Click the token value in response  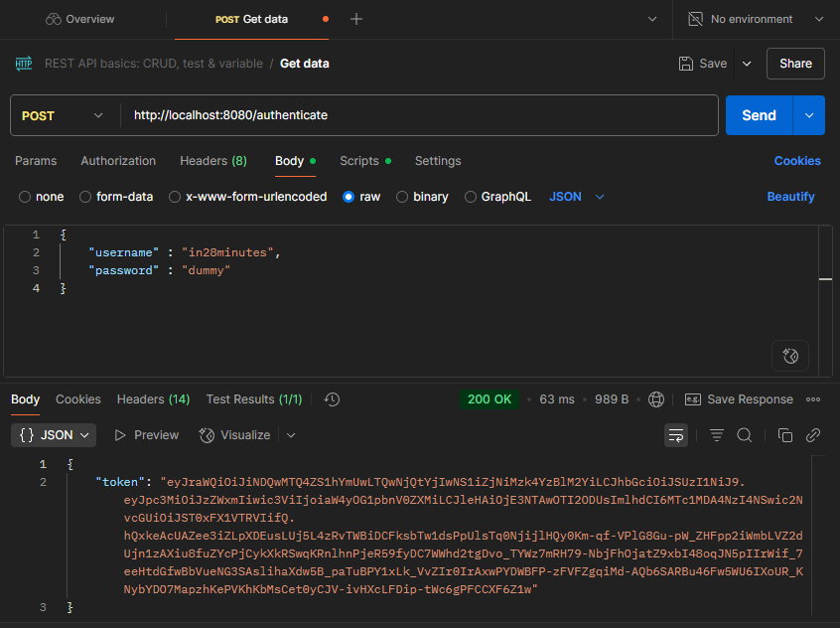pyautogui.click(x=464, y=536)
